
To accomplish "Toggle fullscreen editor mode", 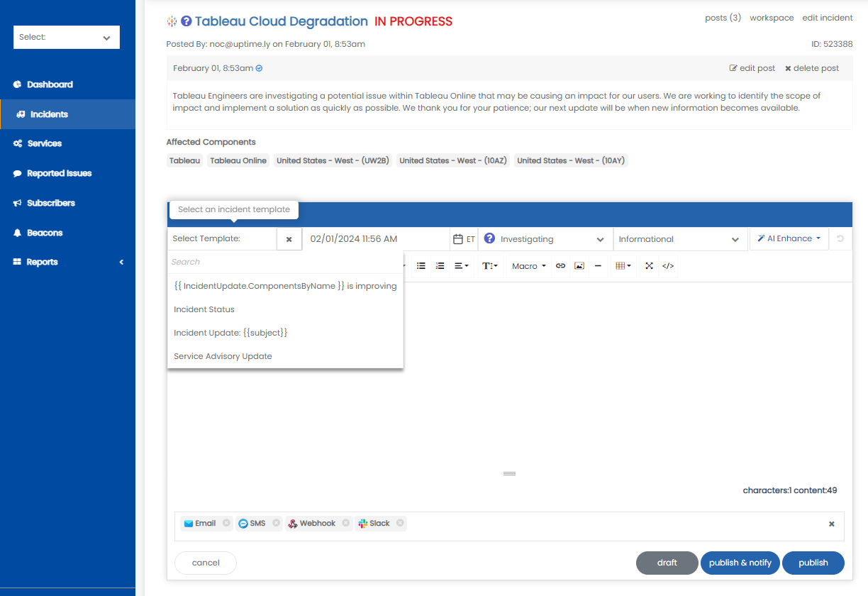I will coord(649,266).
